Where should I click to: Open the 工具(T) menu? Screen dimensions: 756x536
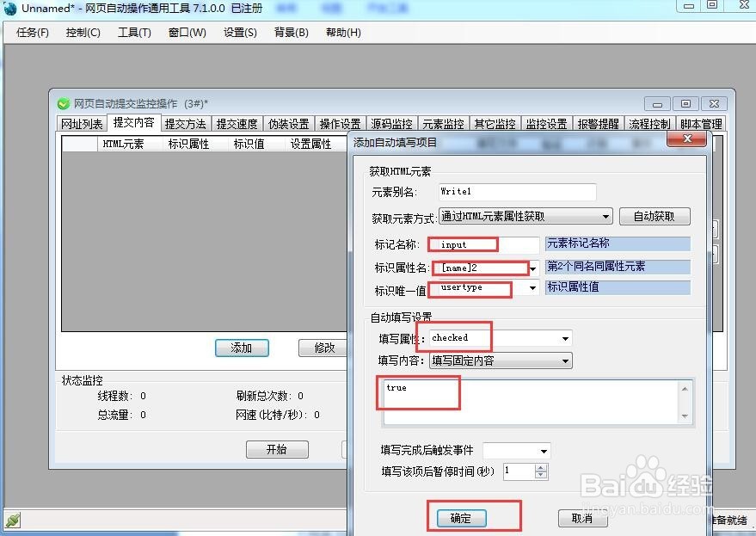point(134,33)
